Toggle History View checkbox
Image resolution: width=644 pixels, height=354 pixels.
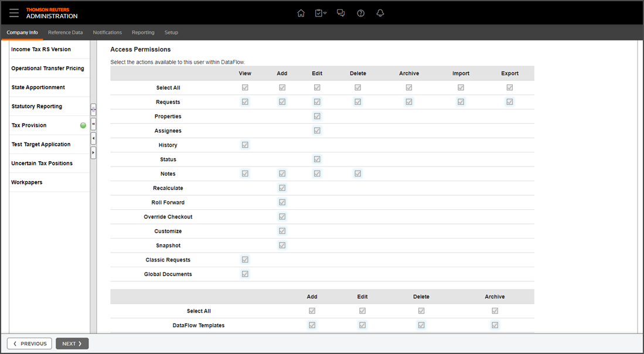245,145
